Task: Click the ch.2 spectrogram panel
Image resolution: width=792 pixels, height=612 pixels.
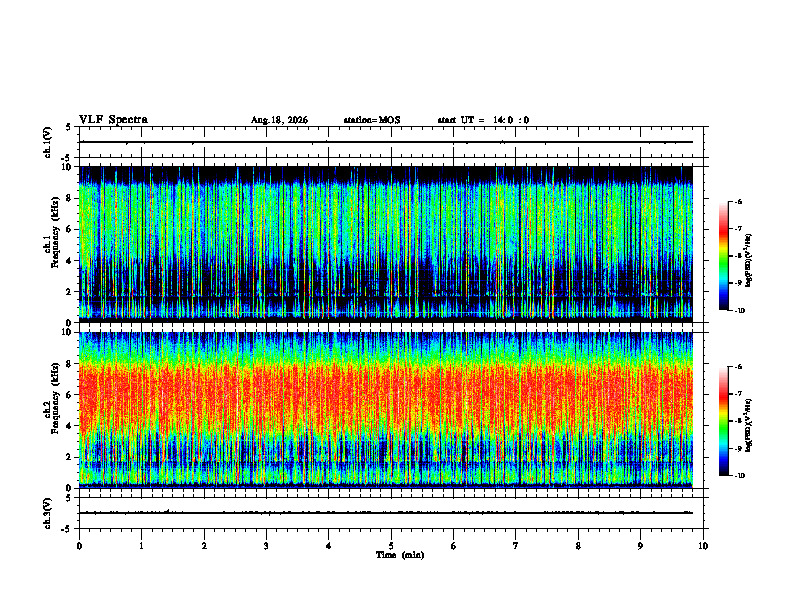Action: click(386, 410)
